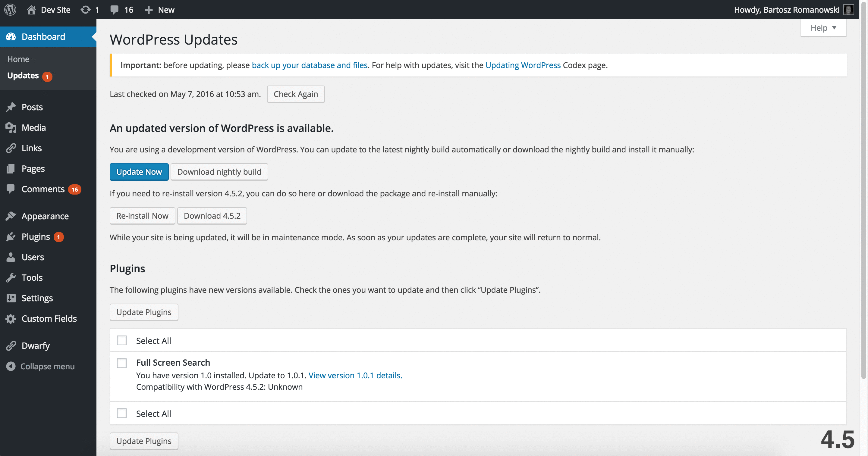Click the Tools wrench icon
Image resolution: width=868 pixels, height=456 pixels.
click(x=11, y=277)
